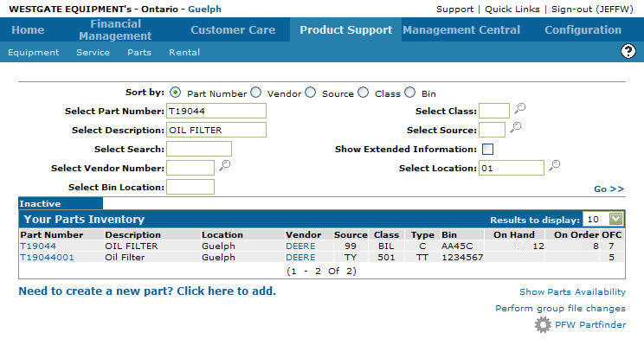644x339 pixels.
Task: Click the Go >> link
Action: (x=609, y=189)
